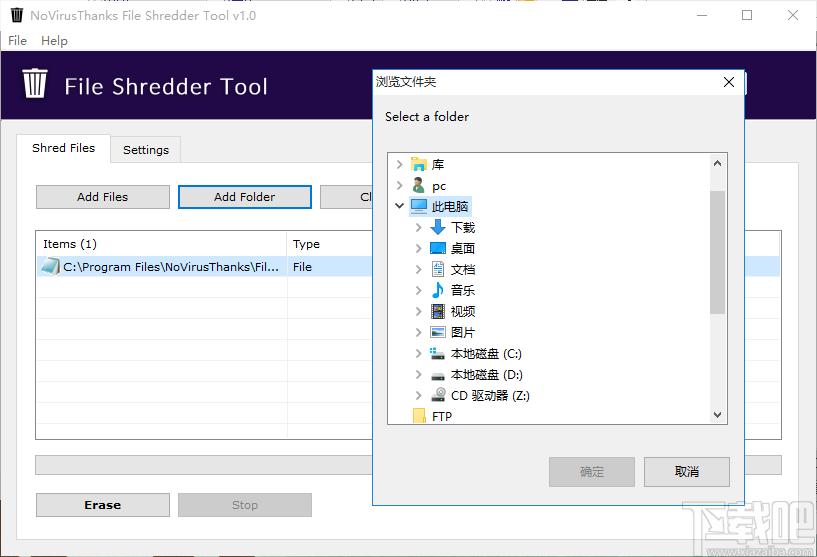Screen dimensions: 817x557
Task: Select the 桌面 label in tree
Action: click(463, 249)
